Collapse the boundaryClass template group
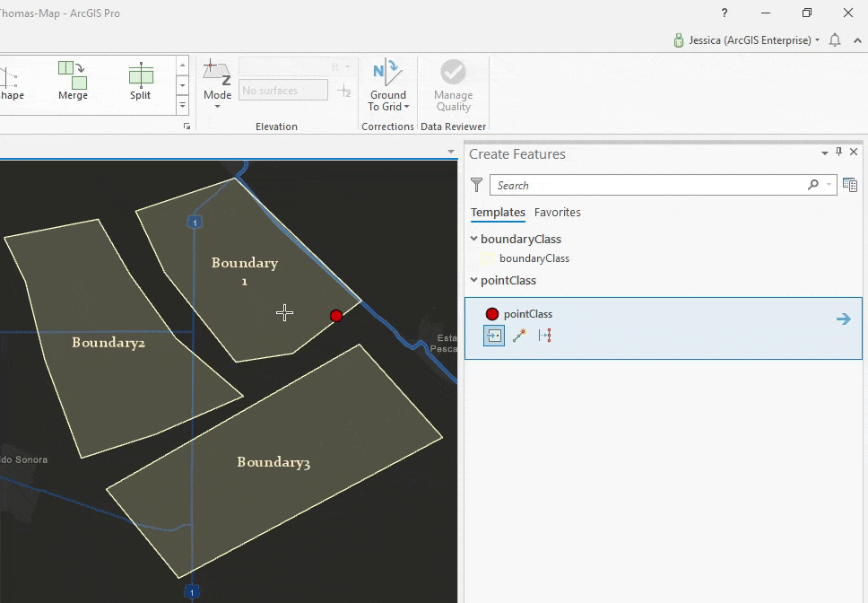The image size is (868, 603). 474,239
